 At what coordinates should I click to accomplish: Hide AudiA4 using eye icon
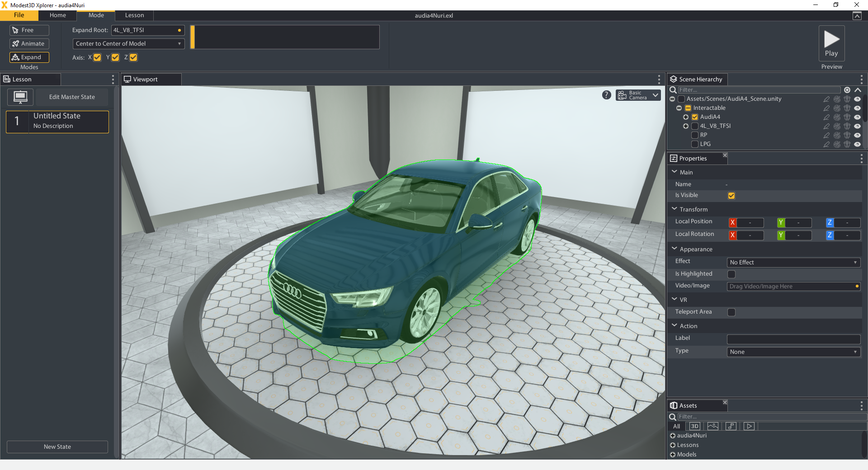(857, 117)
